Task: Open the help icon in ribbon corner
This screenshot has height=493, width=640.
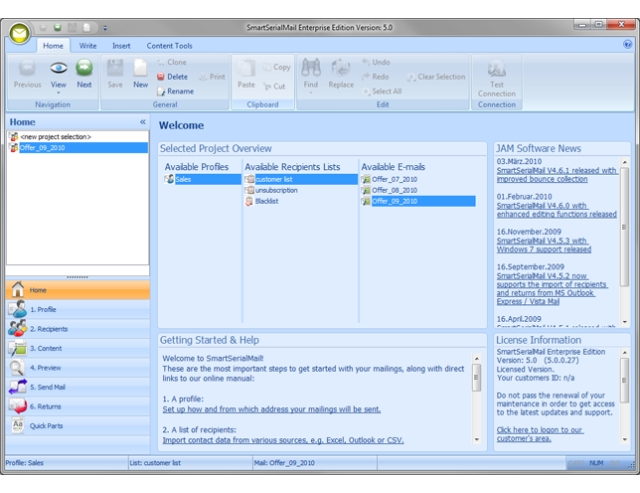Action: [628, 44]
